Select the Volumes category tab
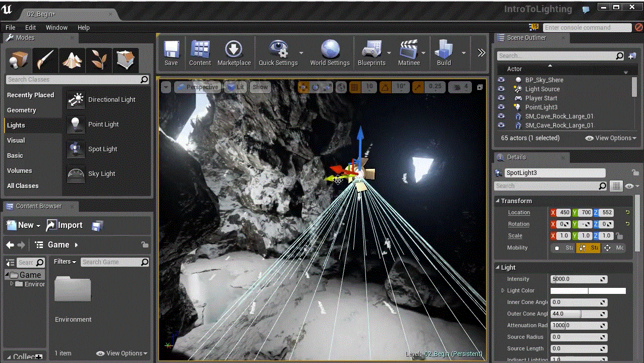The width and height of the screenshot is (644, 363). point(32,170)
